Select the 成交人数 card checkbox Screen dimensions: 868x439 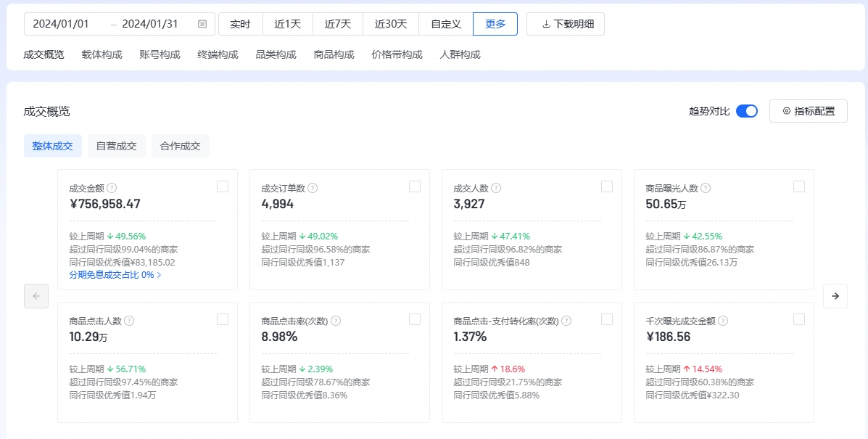tap(607, 186)
